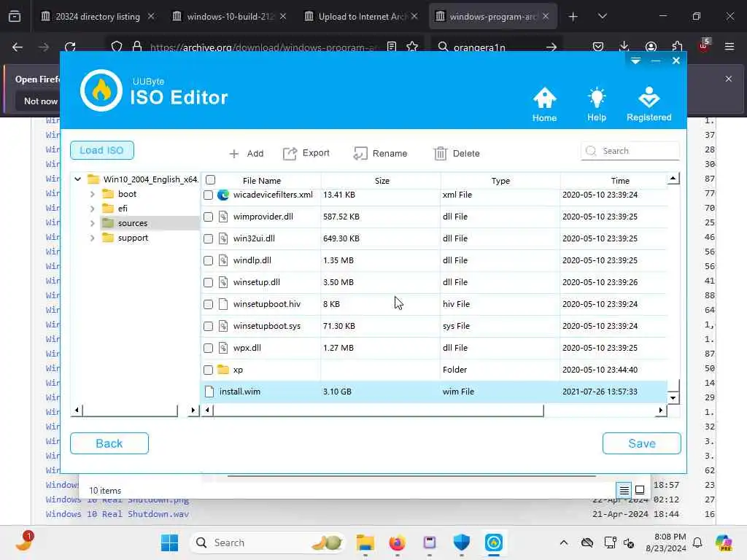The image size is (747, 560).
Task: Open the ISO Editor title bar dropdown menu
Action: click(635, 61)
